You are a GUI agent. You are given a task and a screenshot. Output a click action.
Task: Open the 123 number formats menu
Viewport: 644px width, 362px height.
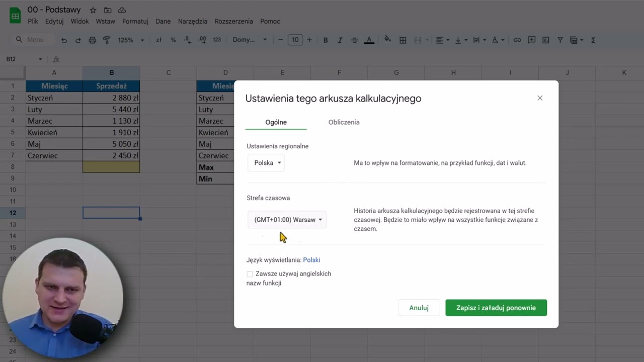(217, 40)
